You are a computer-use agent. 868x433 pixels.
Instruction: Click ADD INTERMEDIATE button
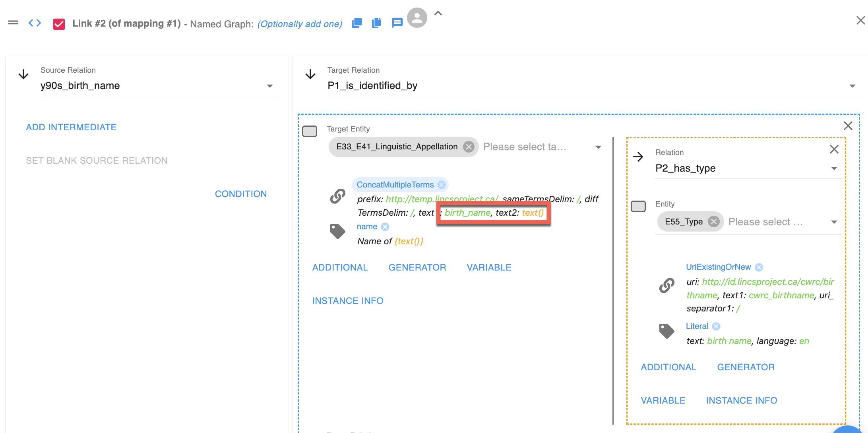tap(71, 127)
